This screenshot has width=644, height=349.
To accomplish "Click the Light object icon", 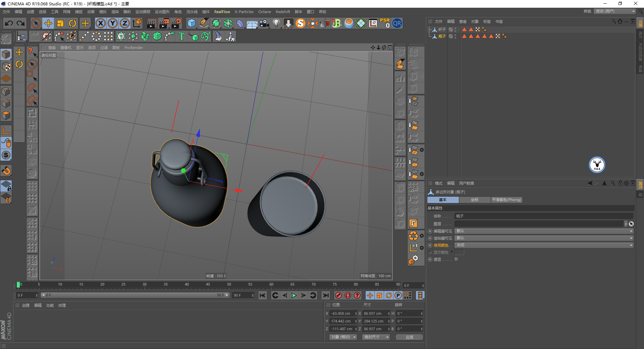I will pos(276,23).
